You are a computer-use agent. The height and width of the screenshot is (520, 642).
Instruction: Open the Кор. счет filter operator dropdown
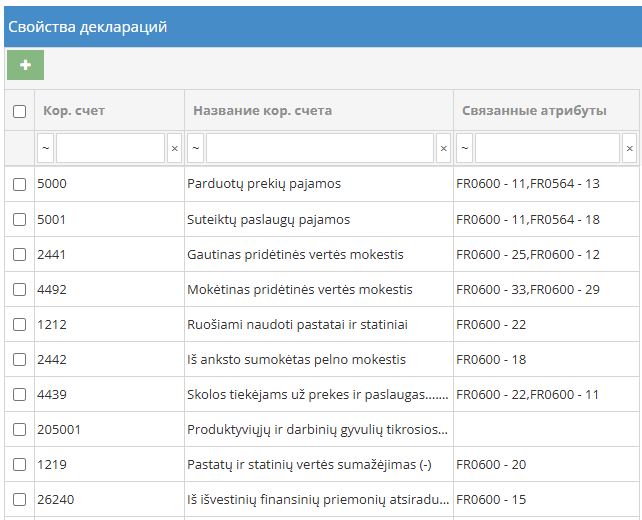click(x=45, y=148)
